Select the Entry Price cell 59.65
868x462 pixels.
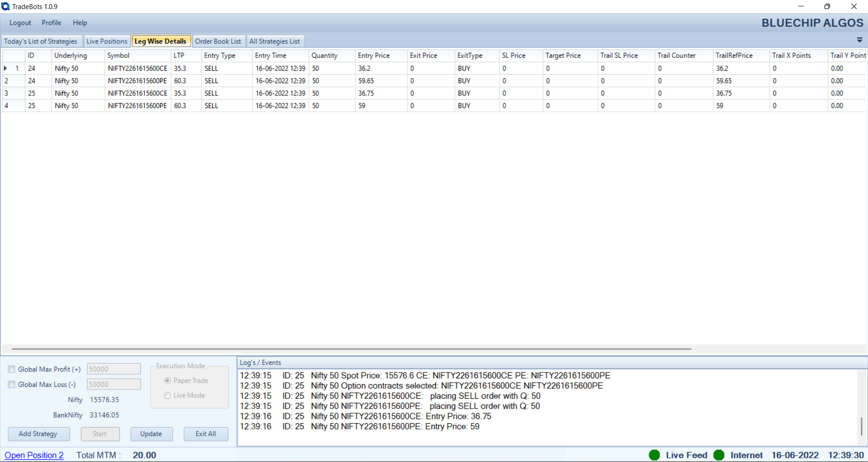click(381, 81)
